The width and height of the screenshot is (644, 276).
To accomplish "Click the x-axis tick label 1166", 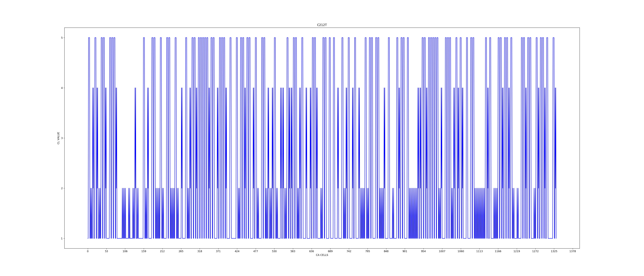I will click(498, 251).
